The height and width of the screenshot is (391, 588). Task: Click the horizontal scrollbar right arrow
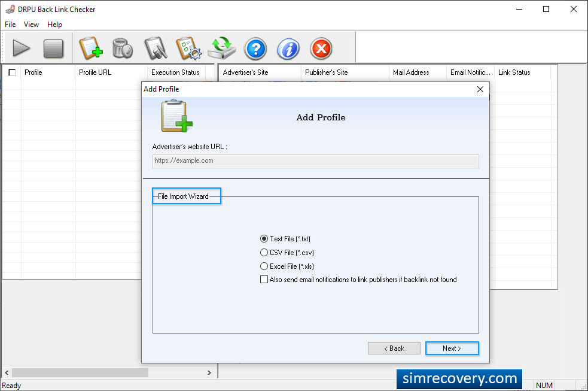[209, 372]
